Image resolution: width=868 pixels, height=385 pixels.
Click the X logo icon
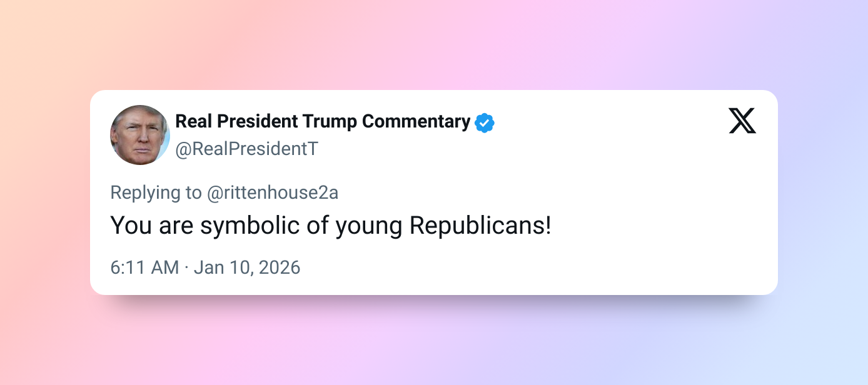pos(742,121)
